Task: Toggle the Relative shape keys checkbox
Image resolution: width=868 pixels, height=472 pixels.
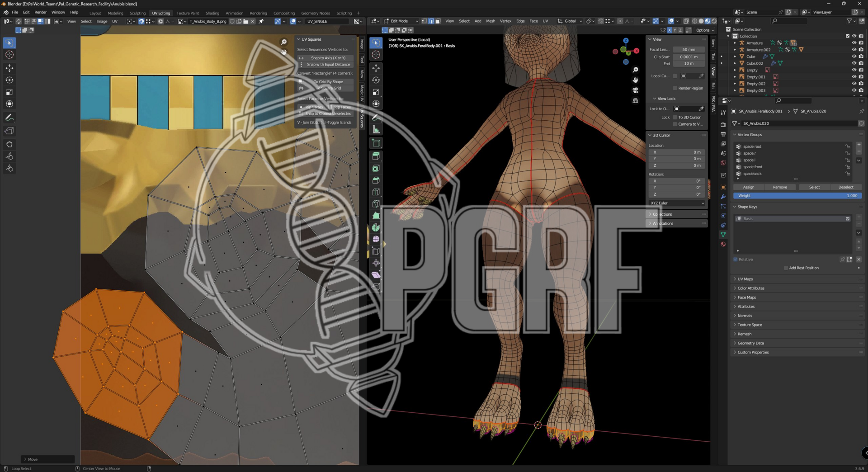Action: coord(736,260)
